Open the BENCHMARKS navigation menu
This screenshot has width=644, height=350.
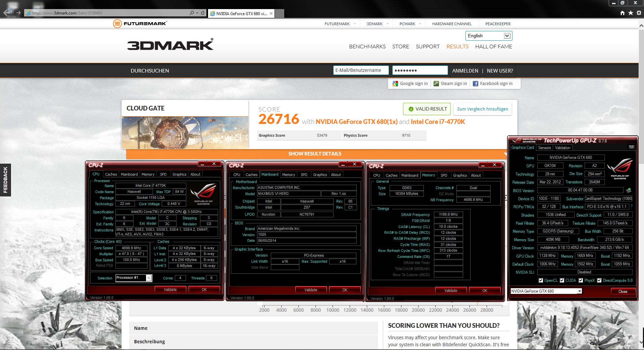[x=367, y=46]
